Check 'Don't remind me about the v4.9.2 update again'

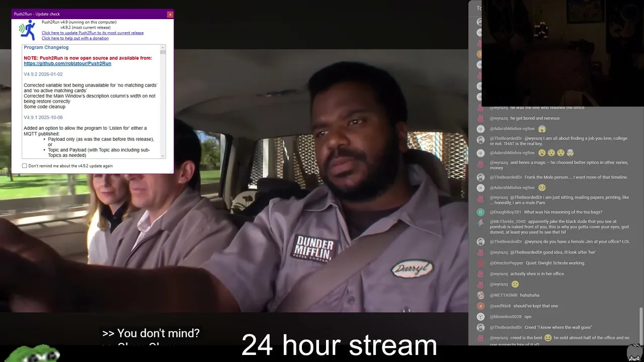25,166
